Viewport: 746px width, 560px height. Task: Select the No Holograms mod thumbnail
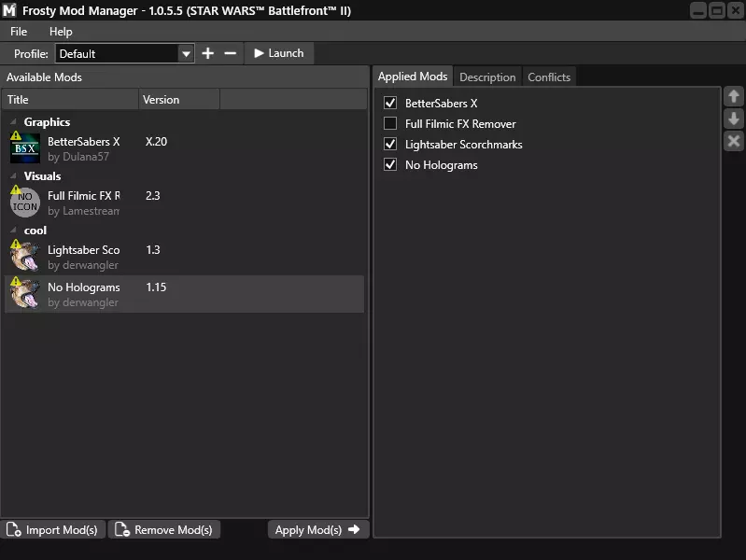coord(25,294)
